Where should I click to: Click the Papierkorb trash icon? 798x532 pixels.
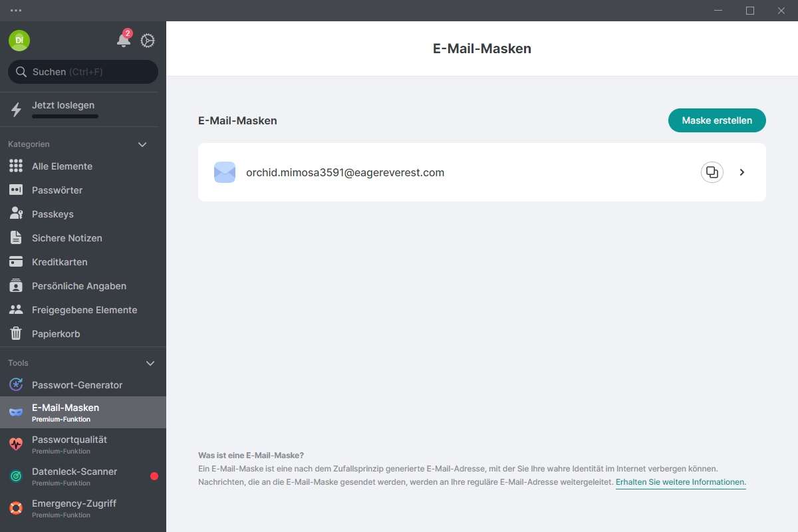click(16, 334)
